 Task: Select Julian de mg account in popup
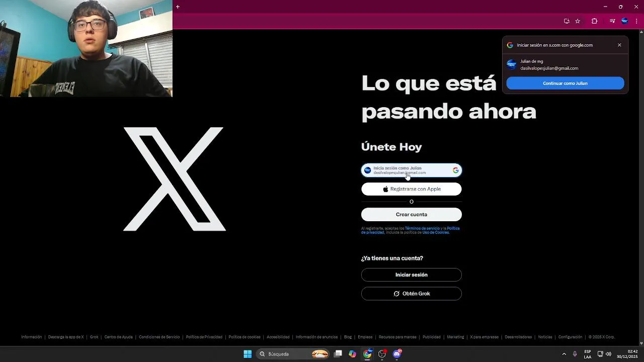[565, 65]
